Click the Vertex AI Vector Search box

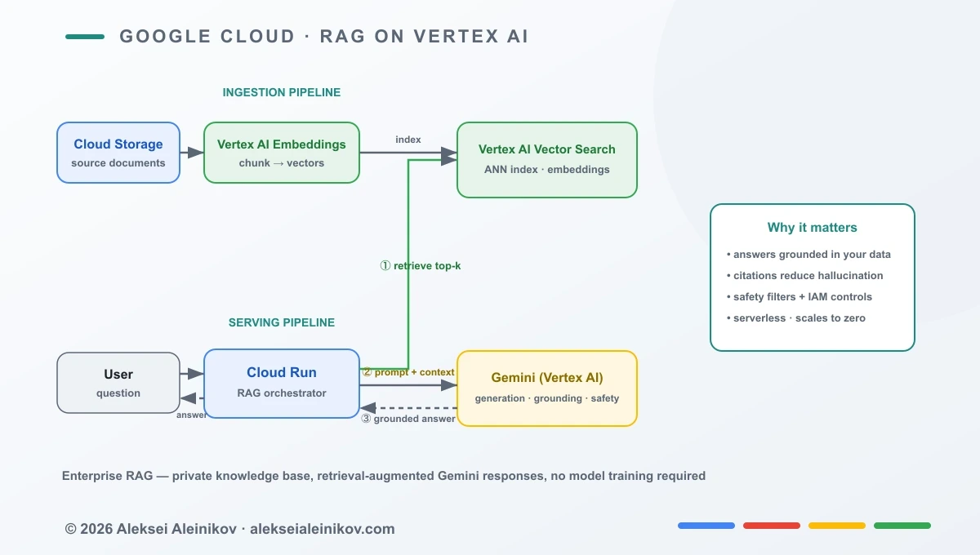(x=547, y=160)
